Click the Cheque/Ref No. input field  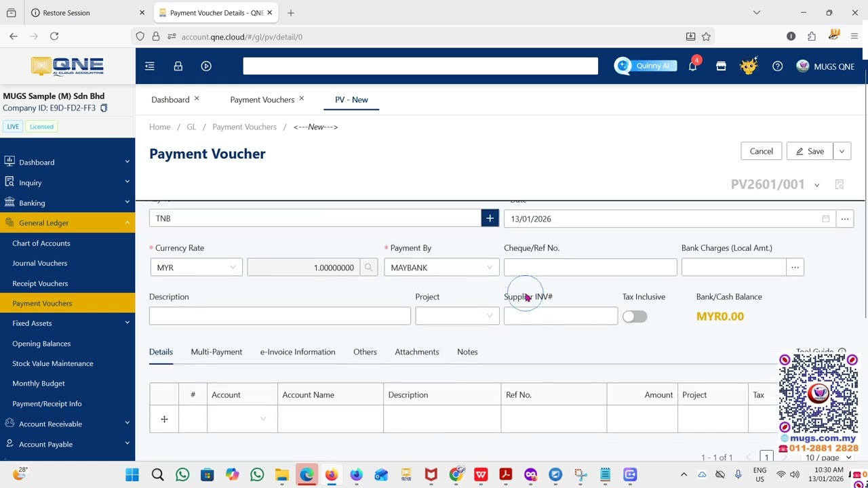click(x=590, y=268)
